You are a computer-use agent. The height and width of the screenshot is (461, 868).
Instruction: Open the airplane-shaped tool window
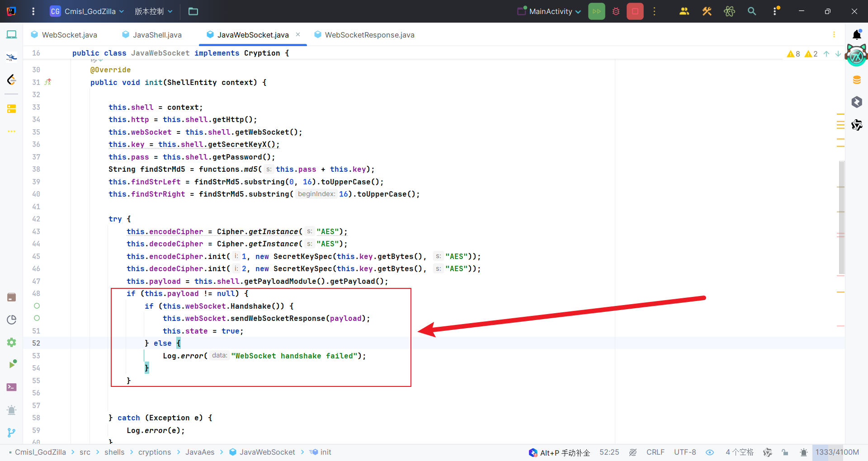point(11,57)
